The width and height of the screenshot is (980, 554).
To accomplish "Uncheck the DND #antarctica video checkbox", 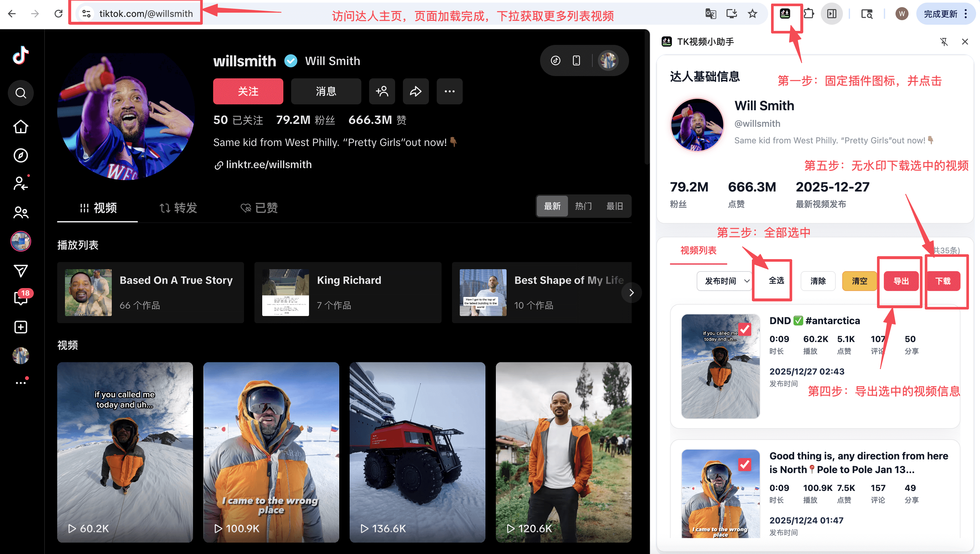I will [744, 329].
